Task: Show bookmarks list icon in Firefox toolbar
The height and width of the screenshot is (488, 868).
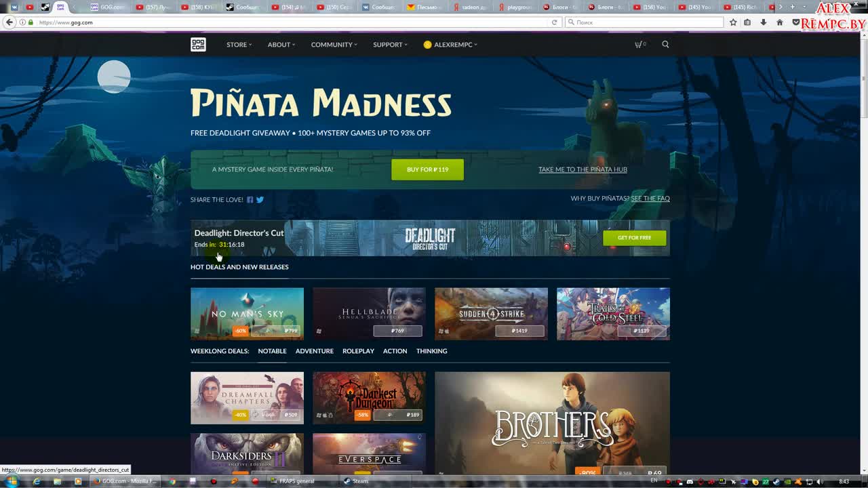Action: (747, 22)
